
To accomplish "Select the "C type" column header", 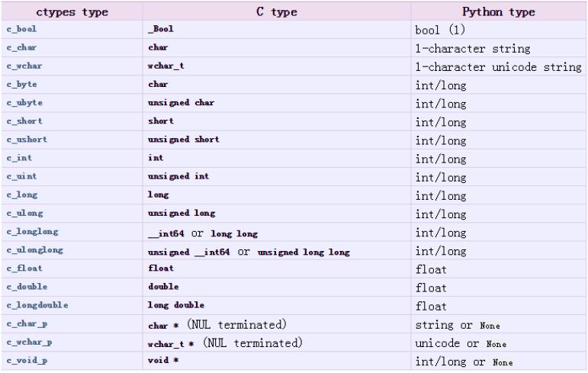I will coord(277,11).
